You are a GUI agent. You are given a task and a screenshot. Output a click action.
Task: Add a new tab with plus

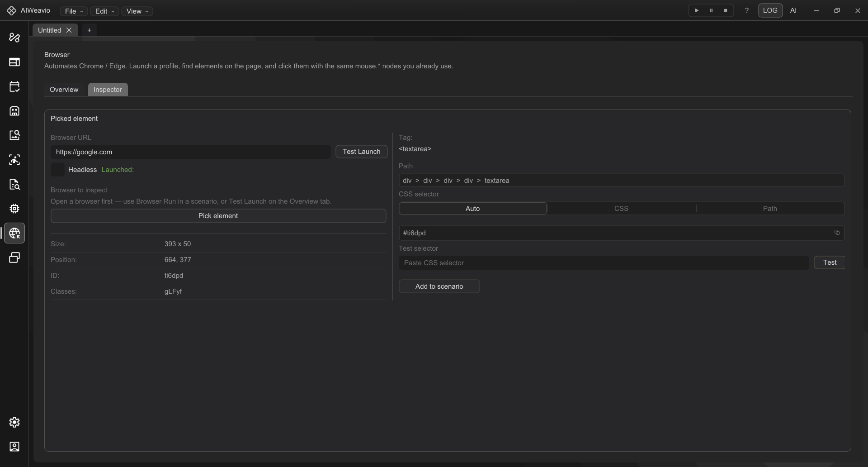point(89,30)
